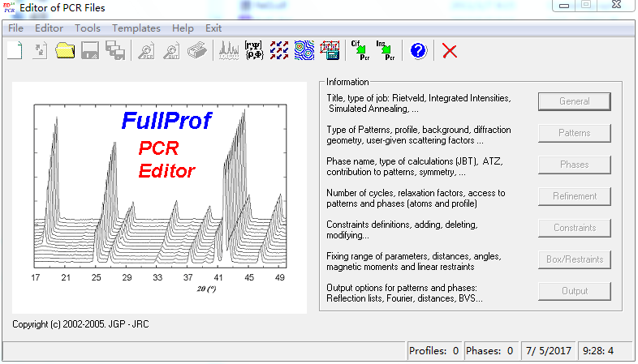Click the Profiles: 0 status field
Screen dimensions: 638x364
pyautogui.click(x=434, y=351)
